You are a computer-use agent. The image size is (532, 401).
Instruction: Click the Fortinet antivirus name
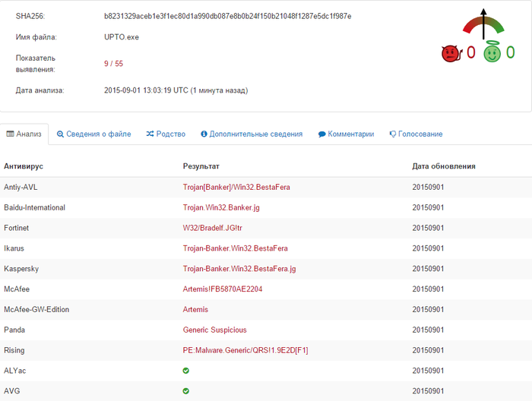(16, 228)
